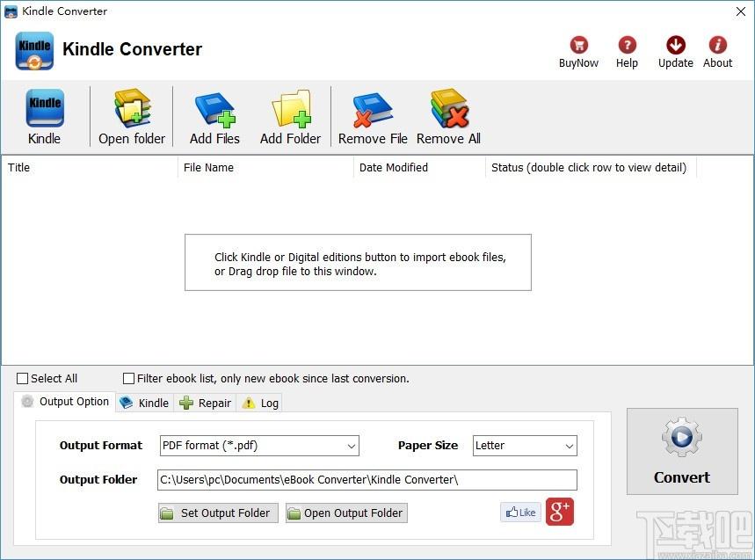The width and height of the screenshot is (755, 560).
Task: Click the Kindle import toolbar icon
Action: point(44,117)
